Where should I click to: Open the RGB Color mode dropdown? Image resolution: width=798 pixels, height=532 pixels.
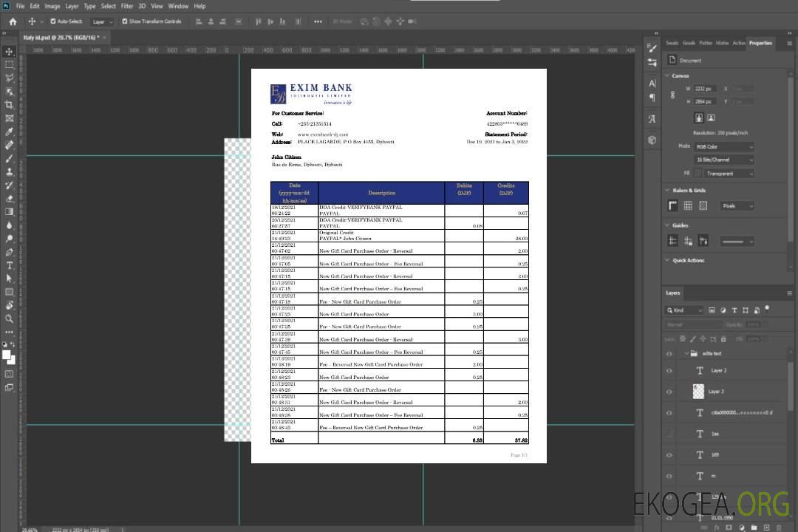point(724,147)
